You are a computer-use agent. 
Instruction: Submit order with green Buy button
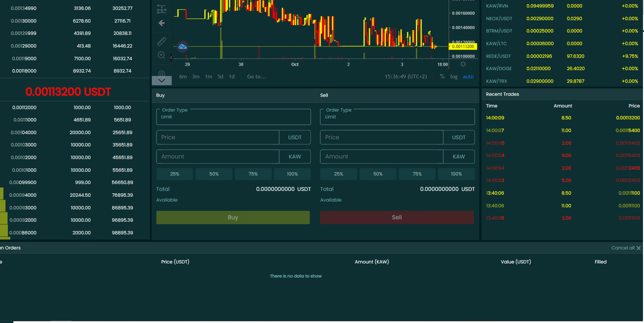[x=233, y=218]
